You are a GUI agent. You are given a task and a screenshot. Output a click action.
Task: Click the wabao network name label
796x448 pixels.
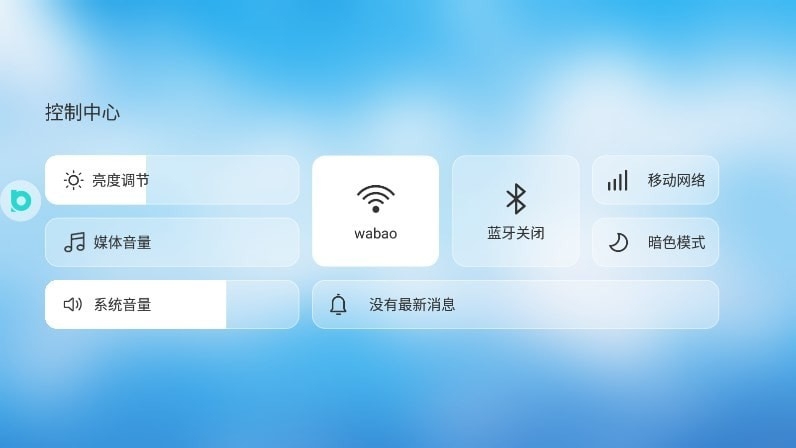tap(376, 234)
